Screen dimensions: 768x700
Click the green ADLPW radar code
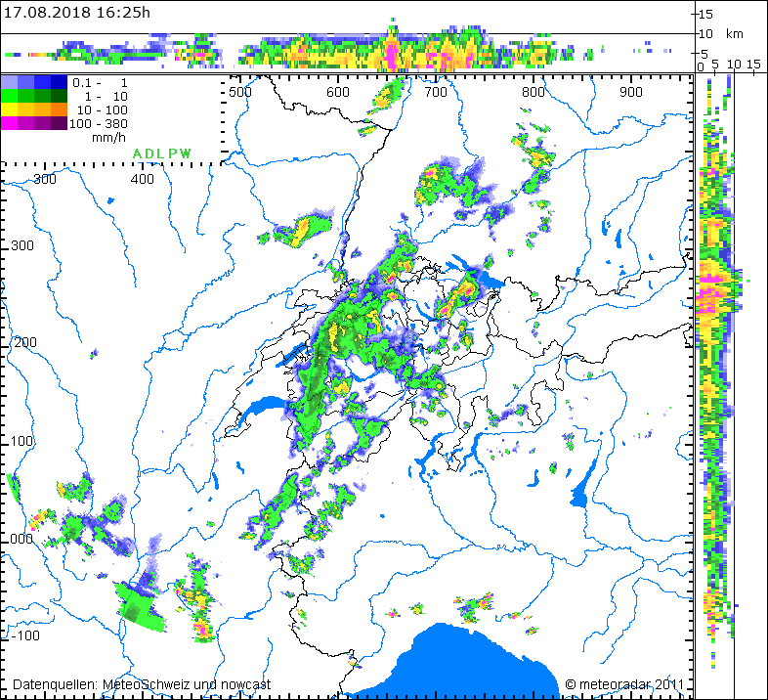tap(161, 153)
